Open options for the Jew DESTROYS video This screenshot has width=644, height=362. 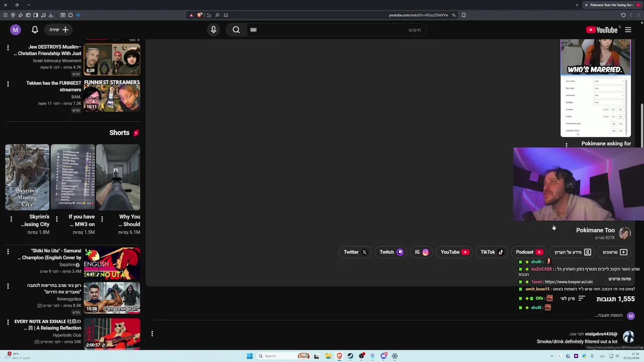pyautogui.click(x=8, y=48)
